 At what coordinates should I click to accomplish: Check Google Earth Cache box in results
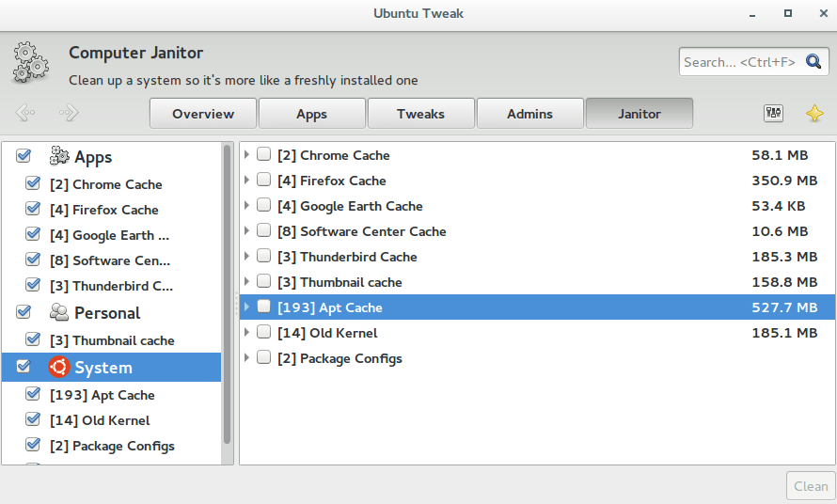click(263, 205)
